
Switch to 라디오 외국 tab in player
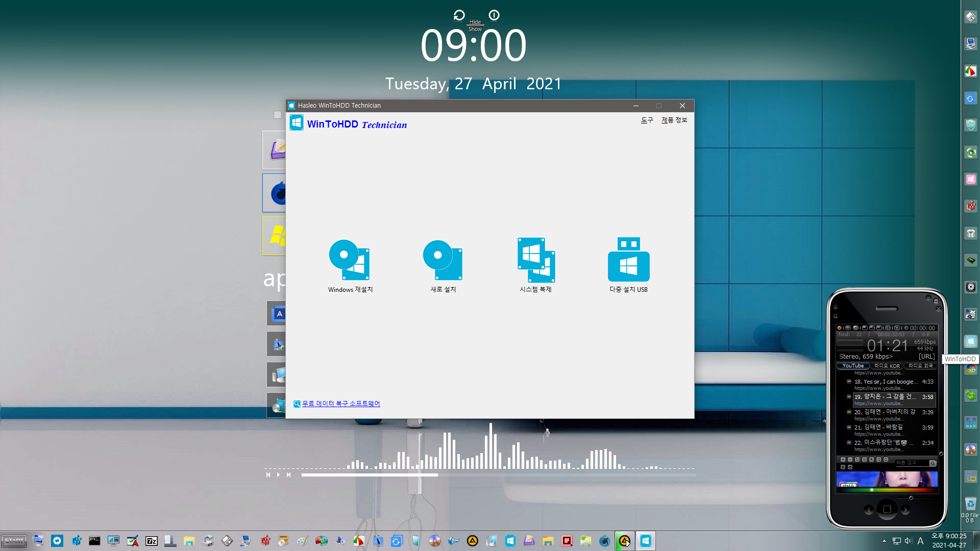[920, 366]
